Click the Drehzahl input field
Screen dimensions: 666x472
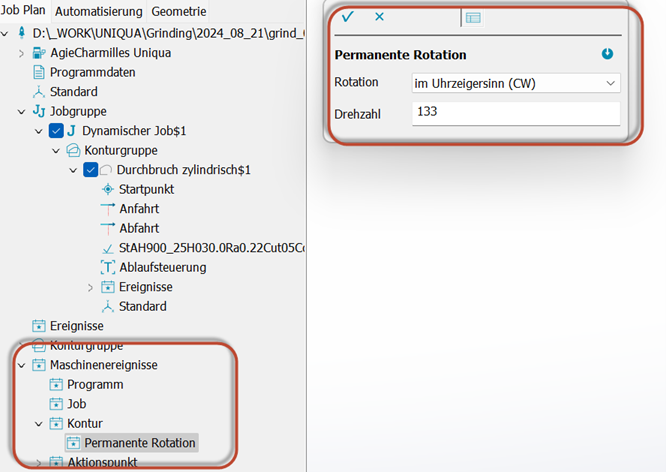[x=515, y=113]
